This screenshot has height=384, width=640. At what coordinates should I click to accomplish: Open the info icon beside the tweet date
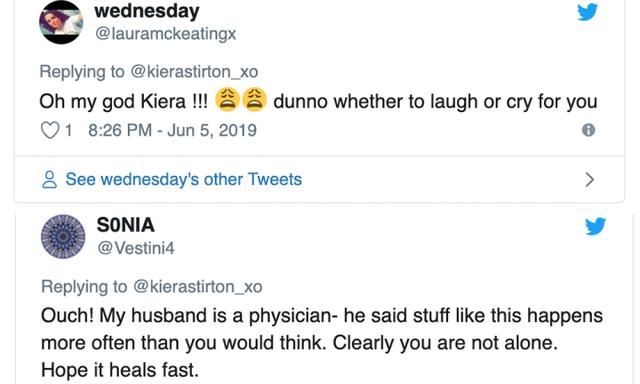coord(588,130)
